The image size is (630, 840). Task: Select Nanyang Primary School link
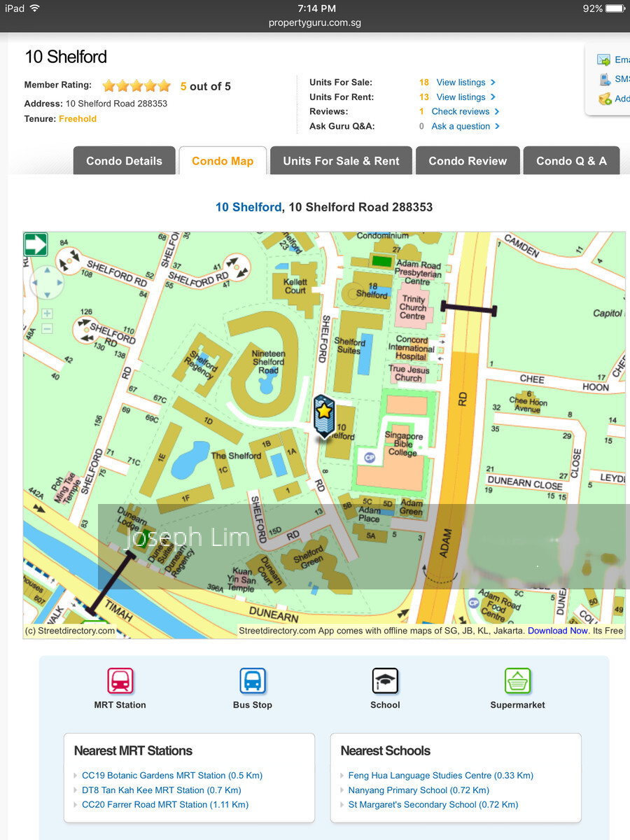click(419, 790)
